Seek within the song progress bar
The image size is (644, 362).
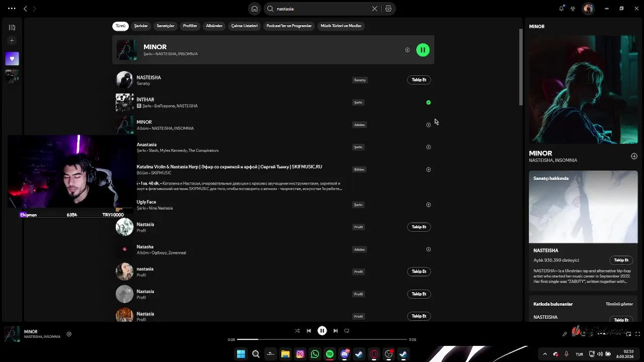click(322, 339)
